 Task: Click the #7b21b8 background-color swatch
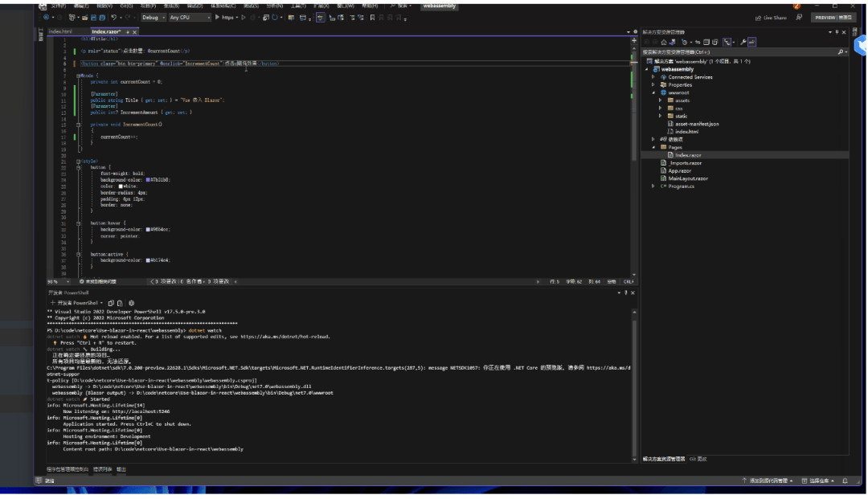tap(148, 179)
